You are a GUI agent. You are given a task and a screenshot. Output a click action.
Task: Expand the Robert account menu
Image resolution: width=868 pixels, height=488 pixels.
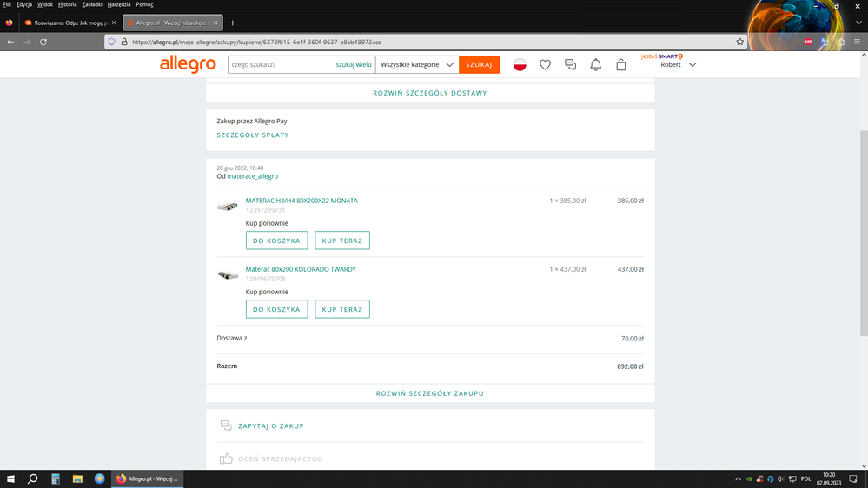678,65
